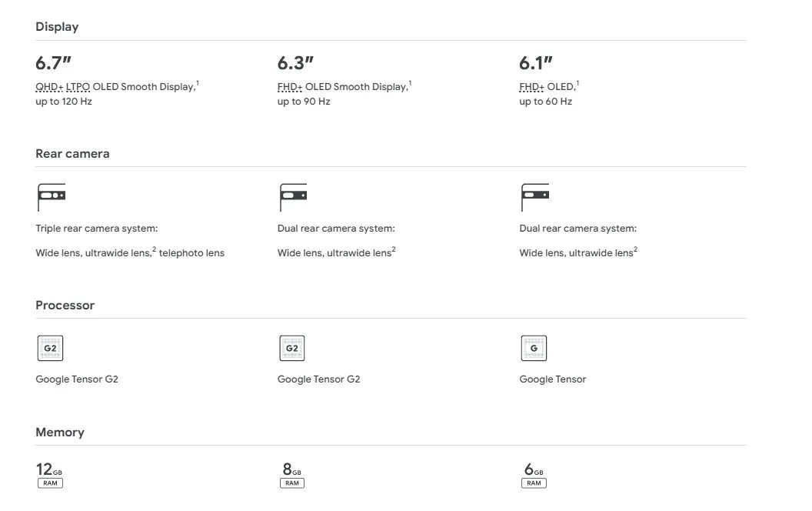Click the 6.1" display size heading
Viewport: 812px width, 511px height.
536,63
